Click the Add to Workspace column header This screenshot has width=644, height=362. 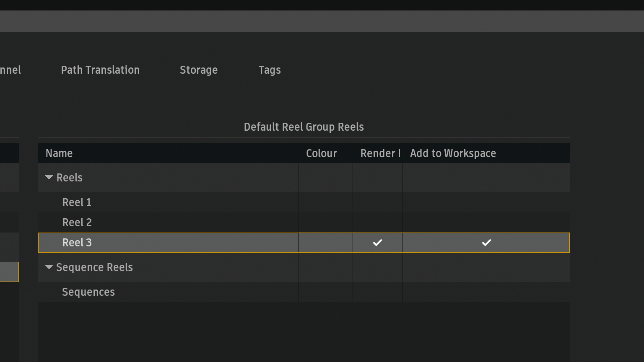(453, 153)
